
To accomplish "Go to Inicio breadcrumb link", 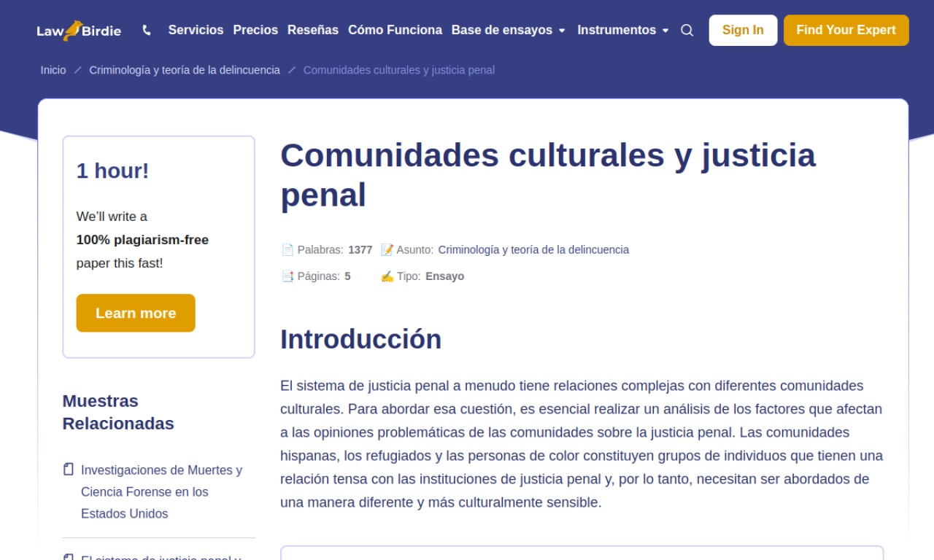I will (x=53, y=70).
